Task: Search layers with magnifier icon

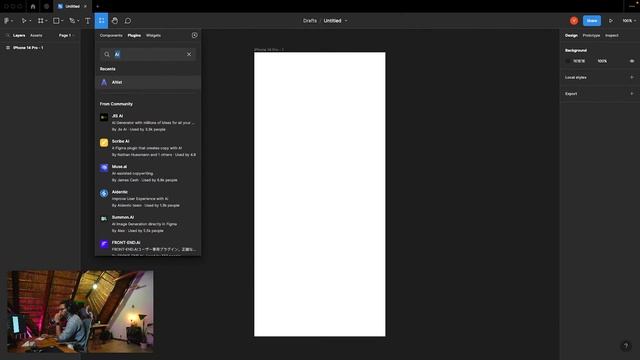Action: click(8, 36)
